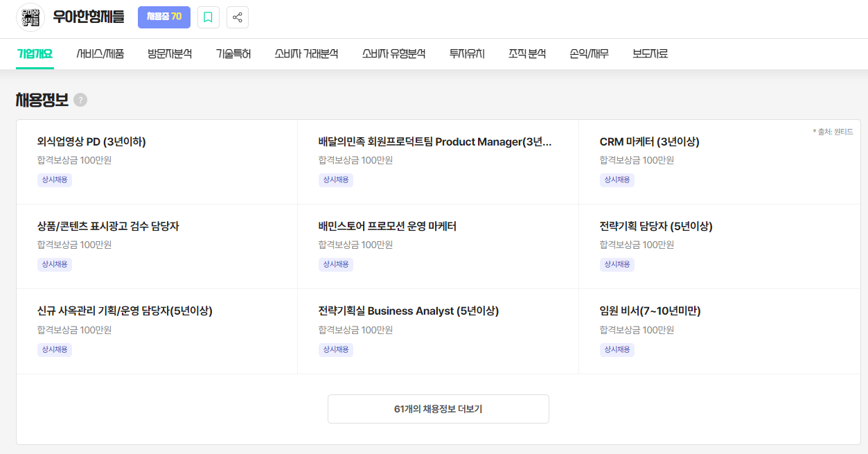The width and height of the screenshot is (868, 454).
Task: Click the 우아한형제들 company logo
Action: coord(30,17)
